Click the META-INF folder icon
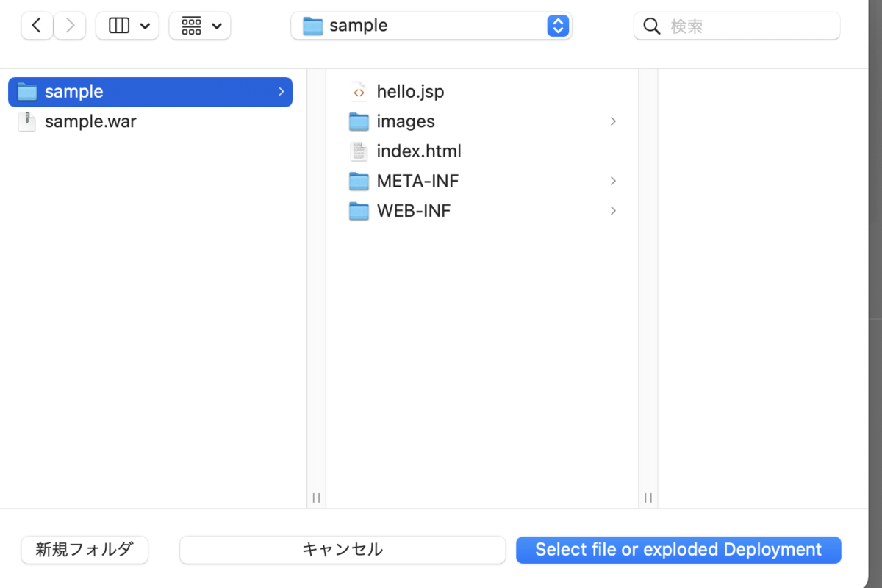The width and height of the screenshot is (882, 588). (359, 181)
